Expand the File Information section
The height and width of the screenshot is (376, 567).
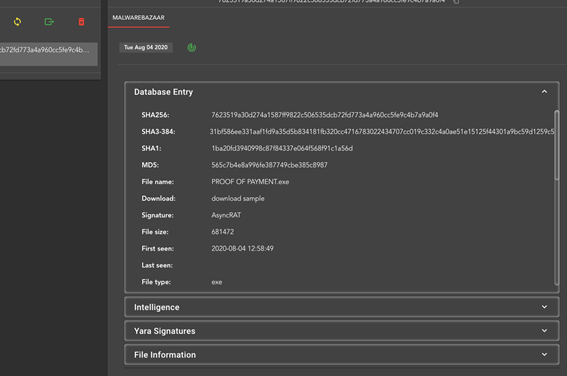(342, 355)
